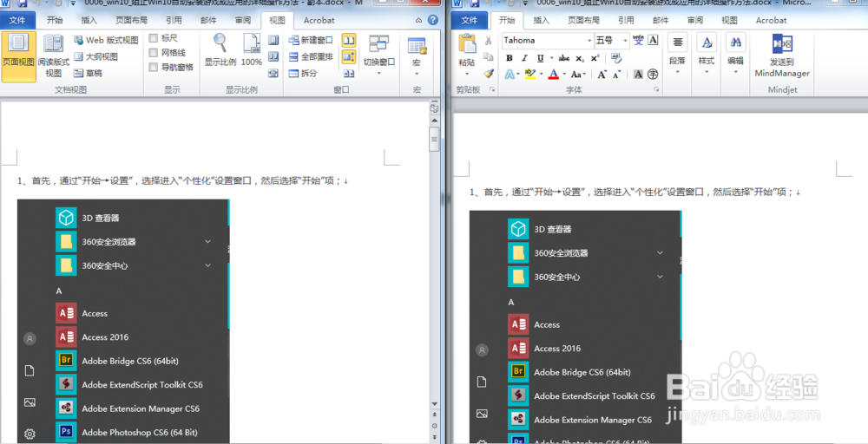Click the Two Pages zoom icon
The height and width of the screenshot is (444, 868).
[x=273, y=56]
